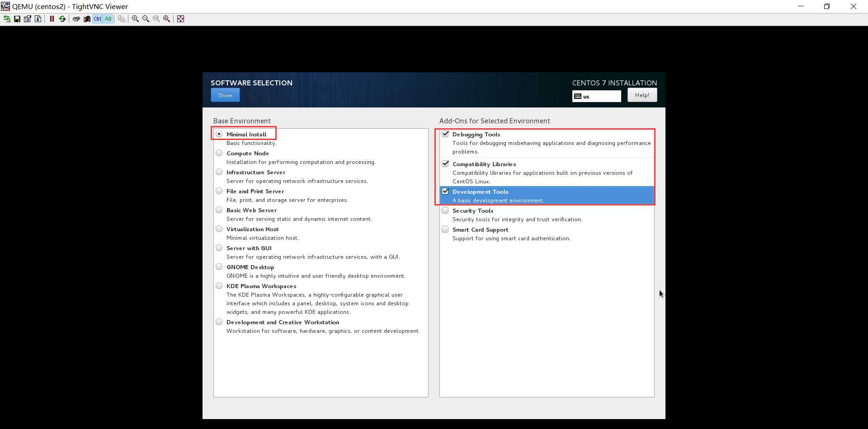This screenshot has height=429, width=868.
Task: Click 'Server for serving static and dynamic internet content.'
Action: point(299,219)
